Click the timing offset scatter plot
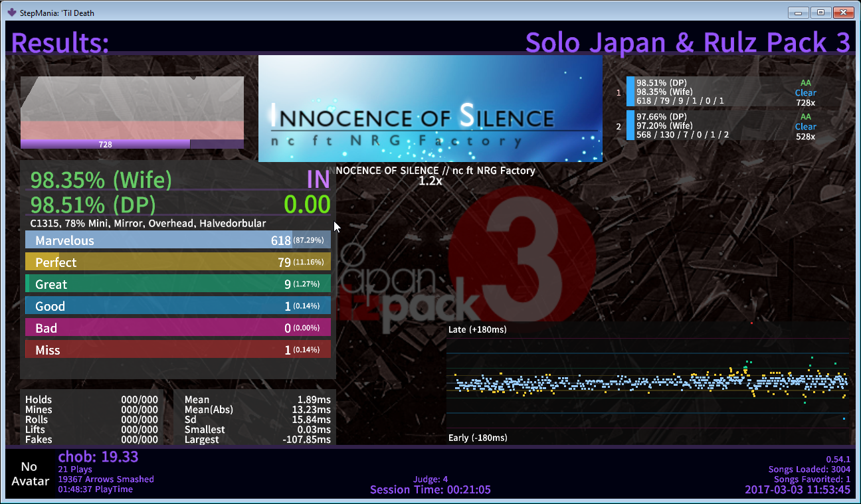861x504 pixels. tap(648, 383)
